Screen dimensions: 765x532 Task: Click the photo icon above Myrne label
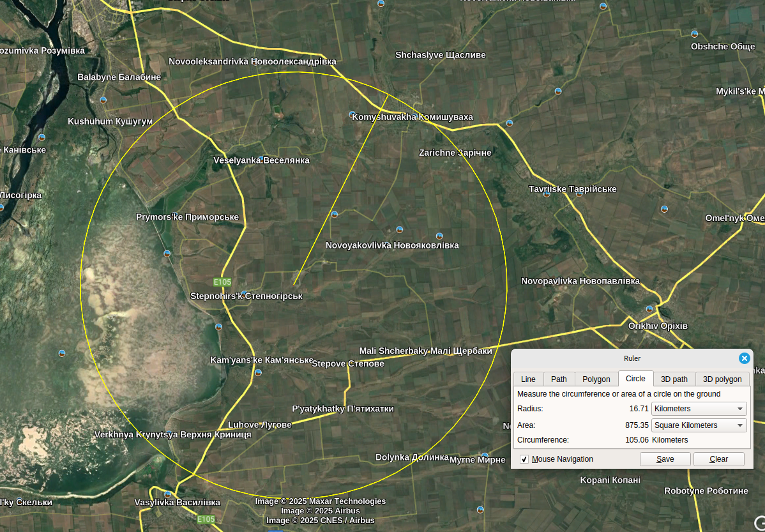[x=485, y=455]
